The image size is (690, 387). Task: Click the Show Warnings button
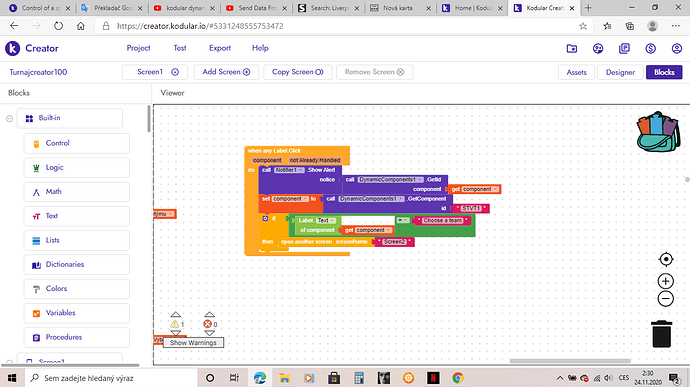[x=193, y=343]
